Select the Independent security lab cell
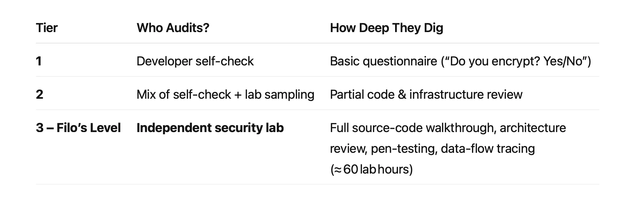 click(x=210, y=128)
